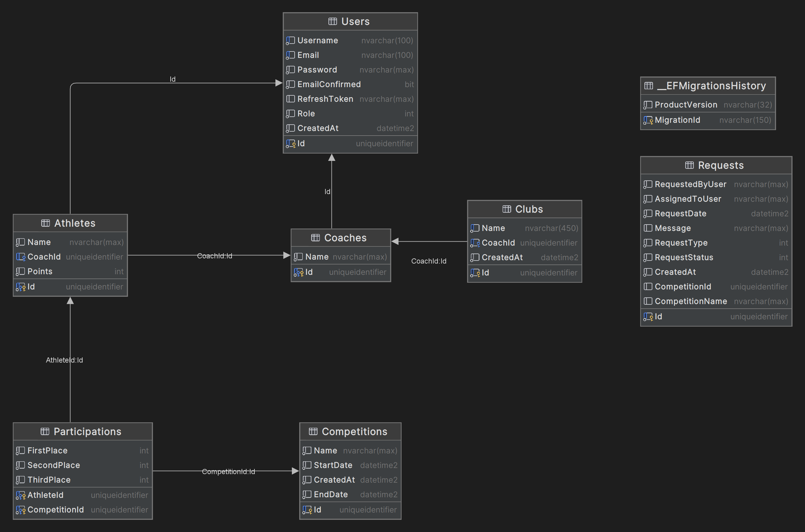Click the key icon of Participations CompetitionId
This screenshot has width=805, height=532.
coord(21,510)
